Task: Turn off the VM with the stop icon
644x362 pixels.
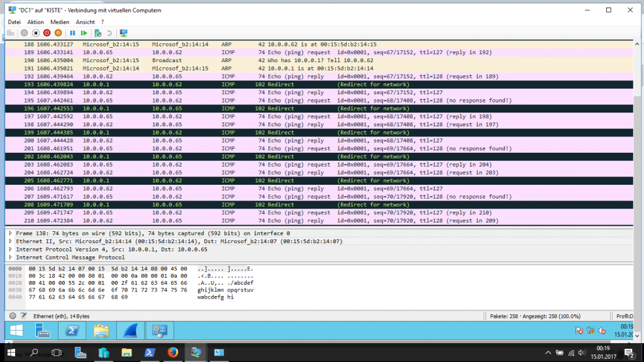Action: [36, 33]
